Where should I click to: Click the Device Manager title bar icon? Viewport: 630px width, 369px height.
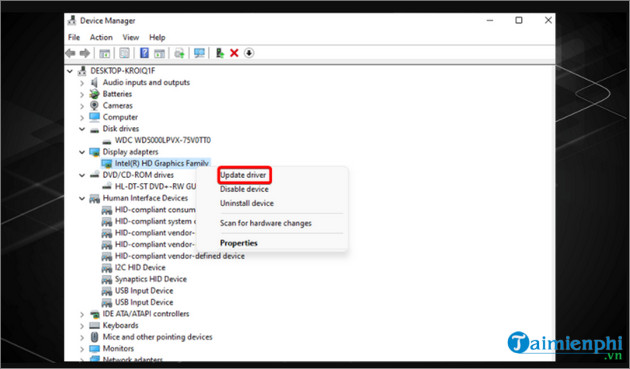tap(72, 20)
